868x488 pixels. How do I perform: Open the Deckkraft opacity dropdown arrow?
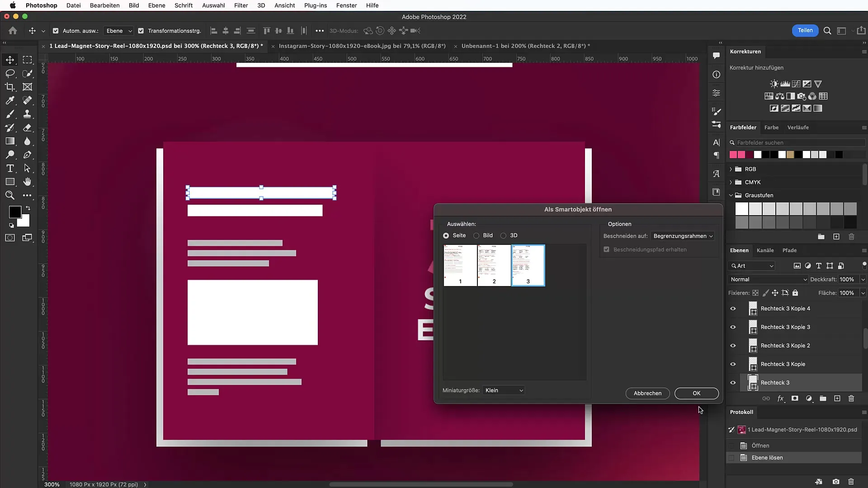[863, 279]
